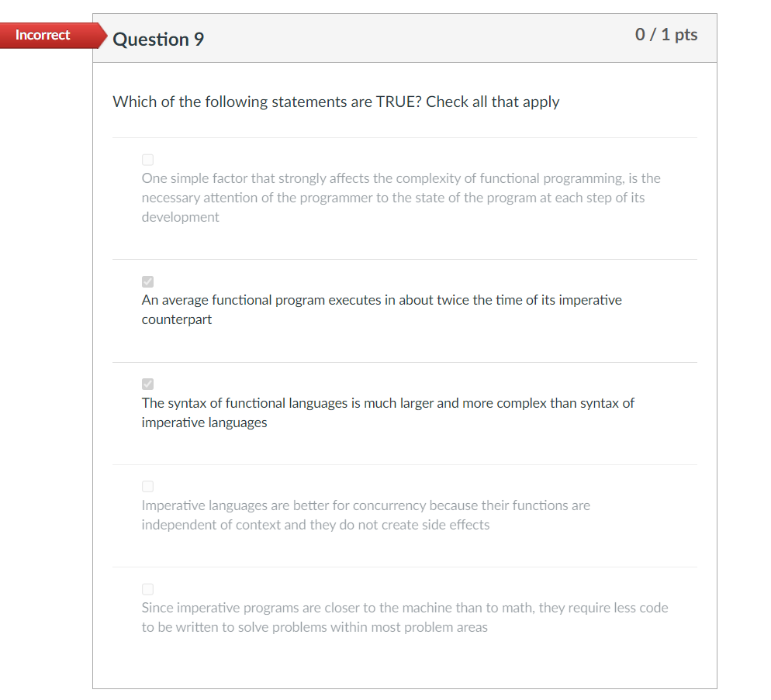This screenshot has height=700, width=771.
Task: Select the statement mentioning twice the time
Action: click(x=381, y=309)
